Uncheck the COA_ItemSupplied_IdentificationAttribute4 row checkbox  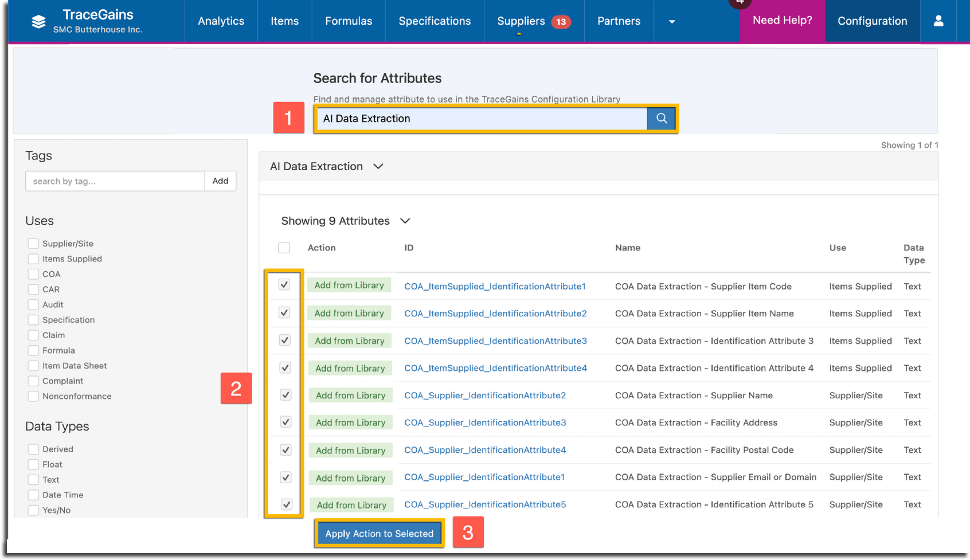point(285,368)
